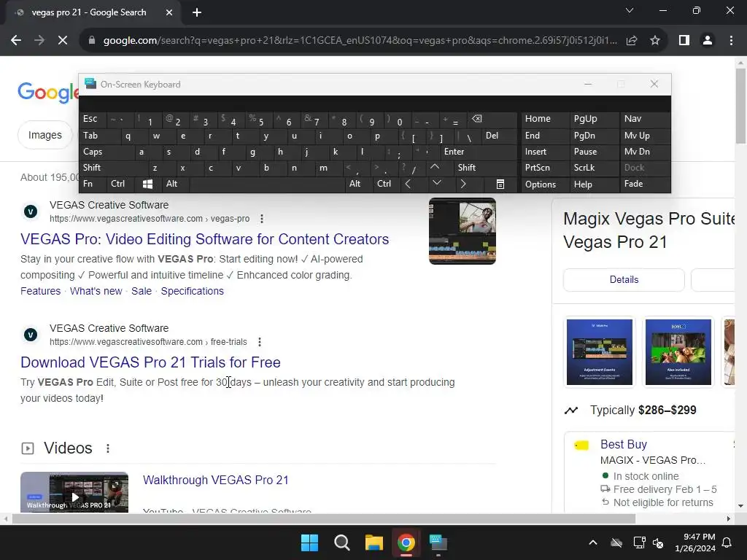Open the Chrome three-dot menu

pos(731,41)
